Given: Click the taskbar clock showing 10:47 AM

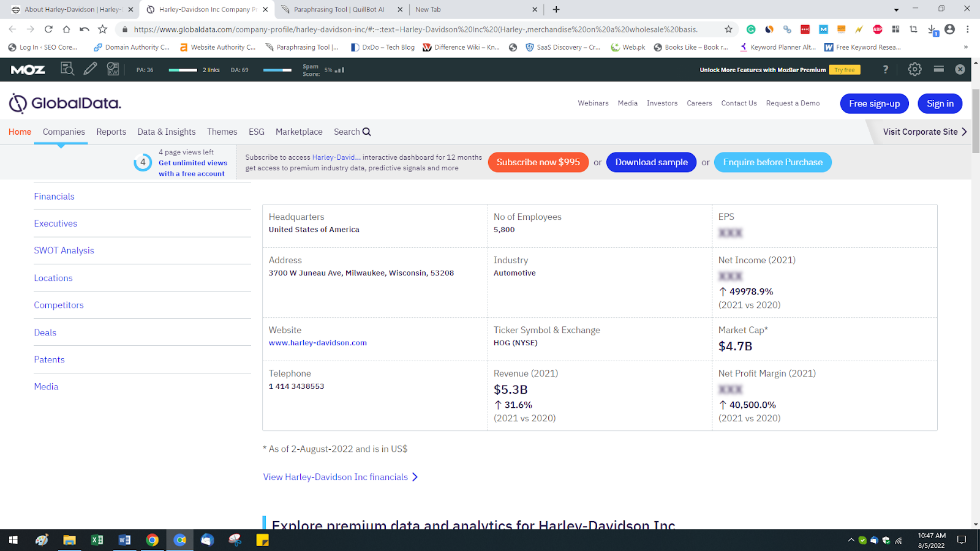Looking at the screenshot, I should (x=932, y=540).
